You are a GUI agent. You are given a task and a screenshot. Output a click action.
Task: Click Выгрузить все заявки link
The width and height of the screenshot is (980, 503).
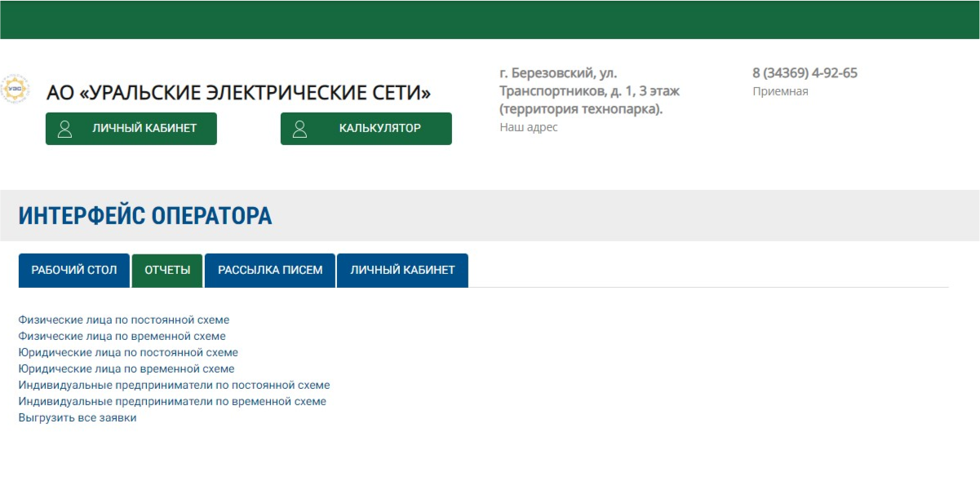point(78,417)
